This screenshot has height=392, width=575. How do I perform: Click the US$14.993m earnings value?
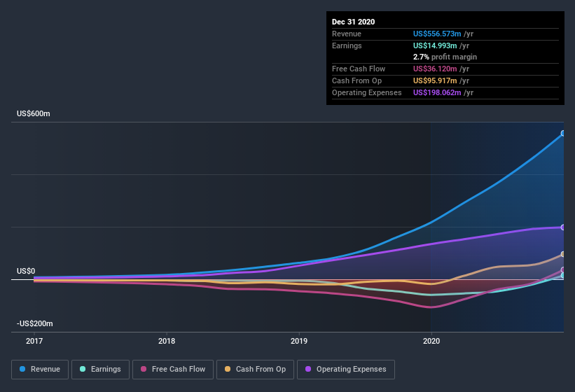pos(435,45)
